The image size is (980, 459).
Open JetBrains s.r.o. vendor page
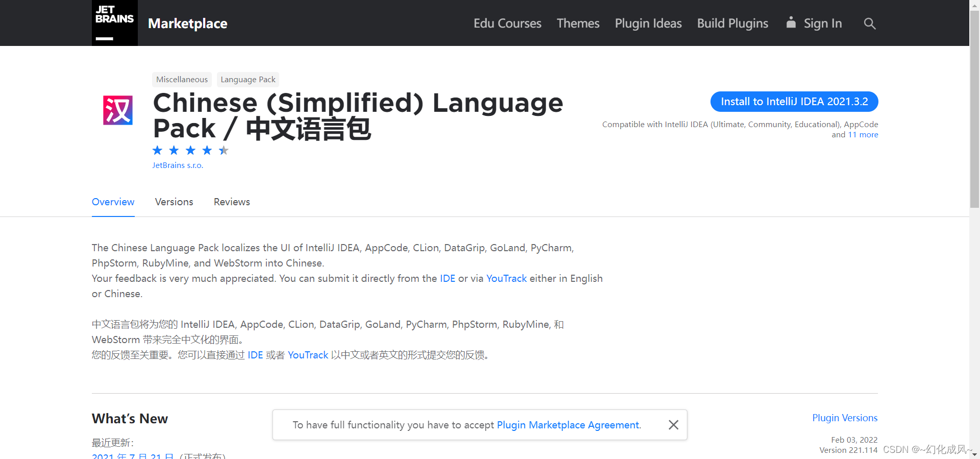178,165
